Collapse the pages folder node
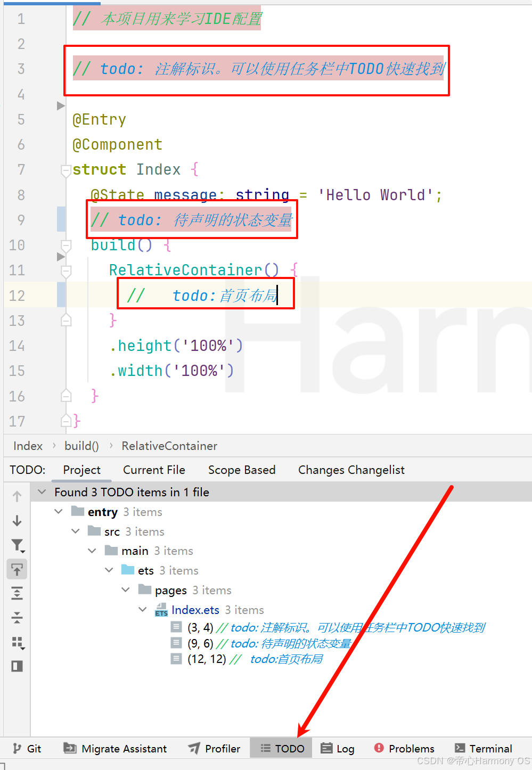532x770 pixels. (126, 590)
